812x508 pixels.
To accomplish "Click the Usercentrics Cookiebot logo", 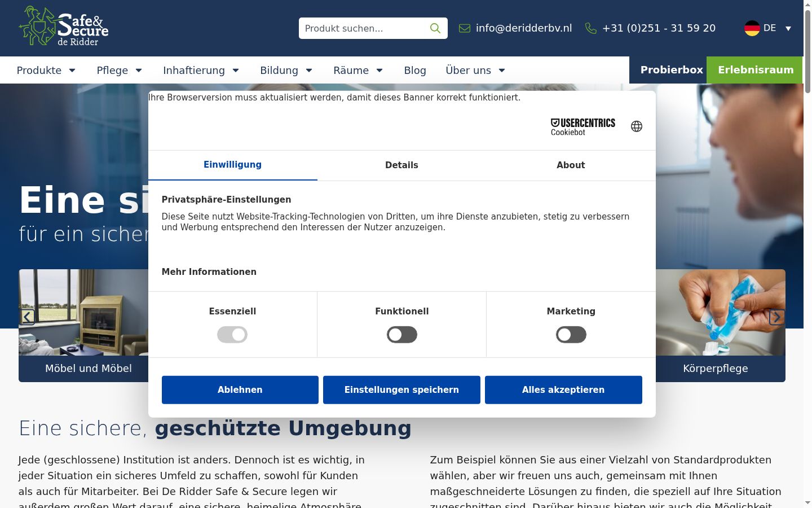I will pyautogui.click(x=583, y=127).
